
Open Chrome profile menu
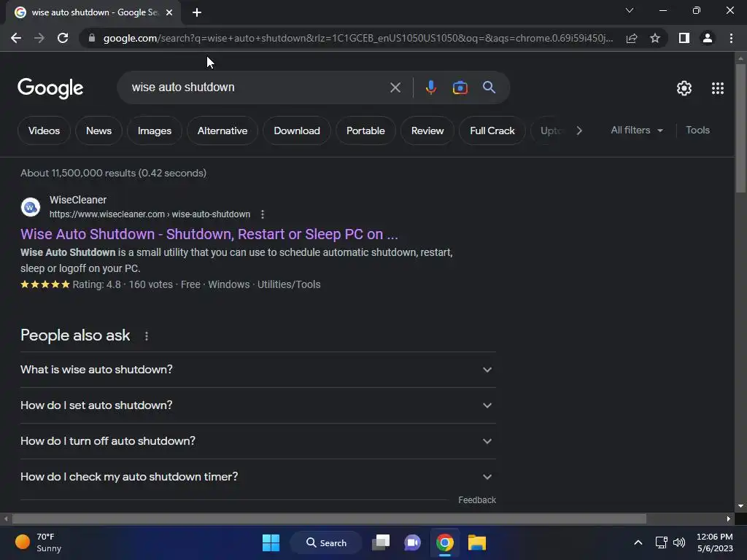(x=708, y=38)
